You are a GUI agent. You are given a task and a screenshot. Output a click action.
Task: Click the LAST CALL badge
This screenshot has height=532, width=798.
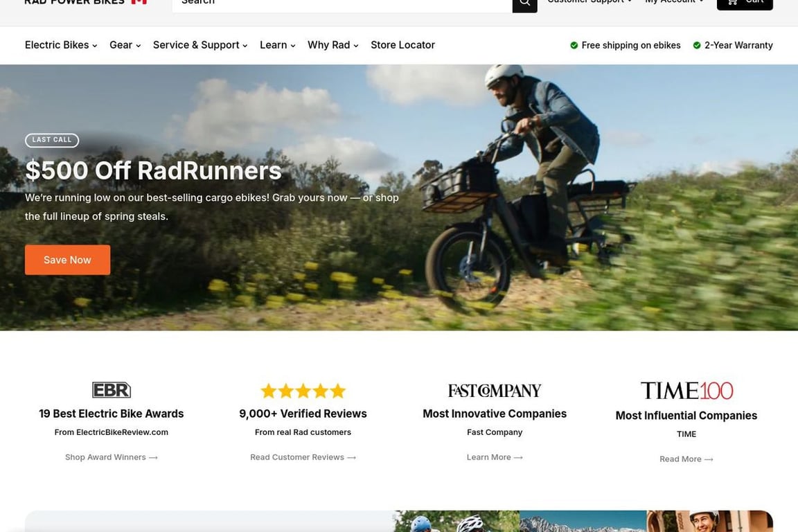pos(52,140)
